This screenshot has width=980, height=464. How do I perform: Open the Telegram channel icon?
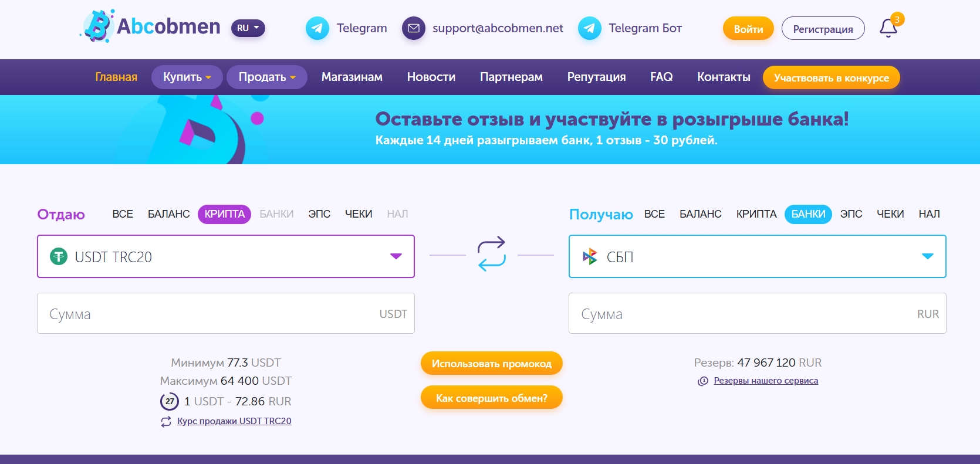pos(317,28)
